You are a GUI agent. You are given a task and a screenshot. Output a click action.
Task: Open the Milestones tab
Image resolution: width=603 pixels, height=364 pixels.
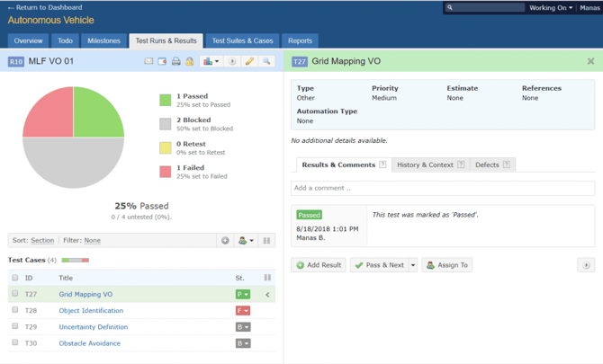(x=103, y=40)
